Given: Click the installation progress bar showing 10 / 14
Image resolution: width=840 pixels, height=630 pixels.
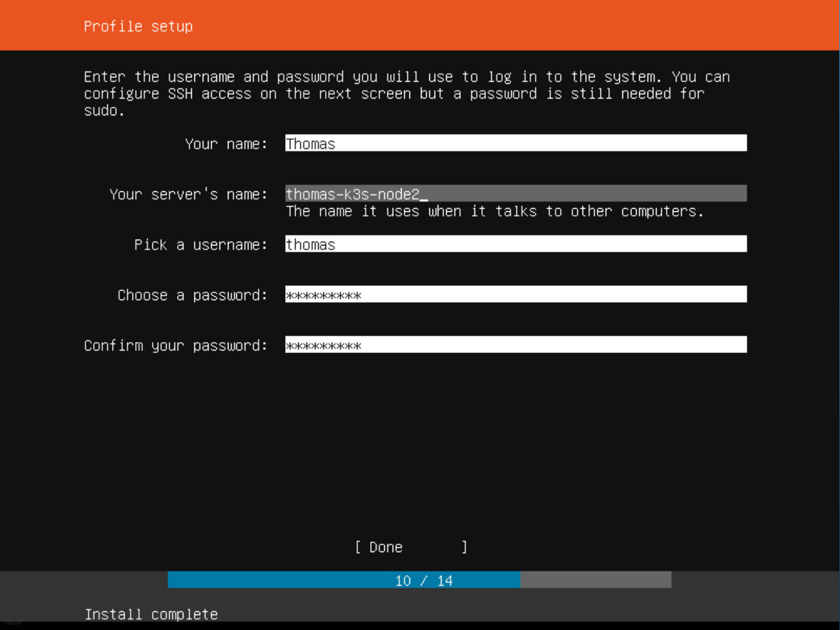Looking at the screenshot, I should pos(420,580).
